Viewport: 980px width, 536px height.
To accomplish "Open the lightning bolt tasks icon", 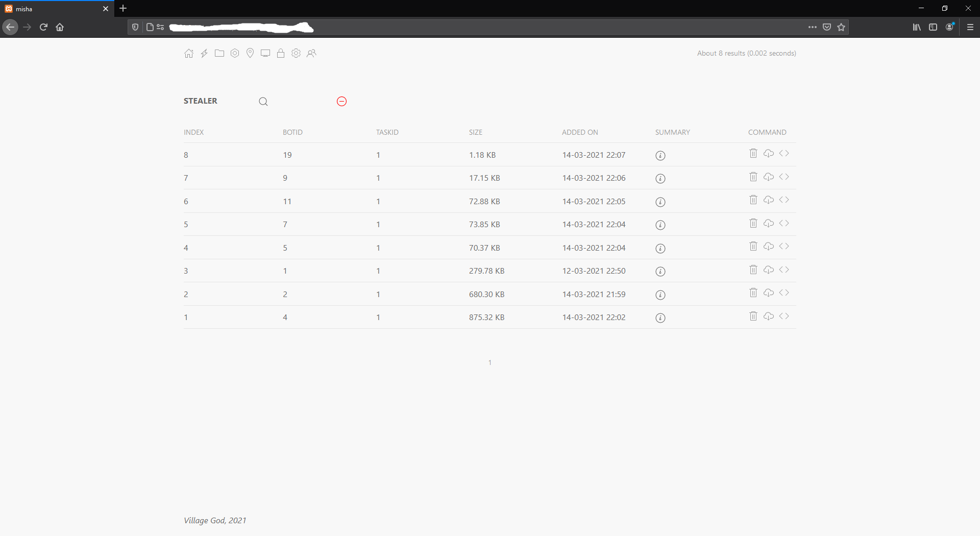I will pyautogui.click(x=204, y=53).
